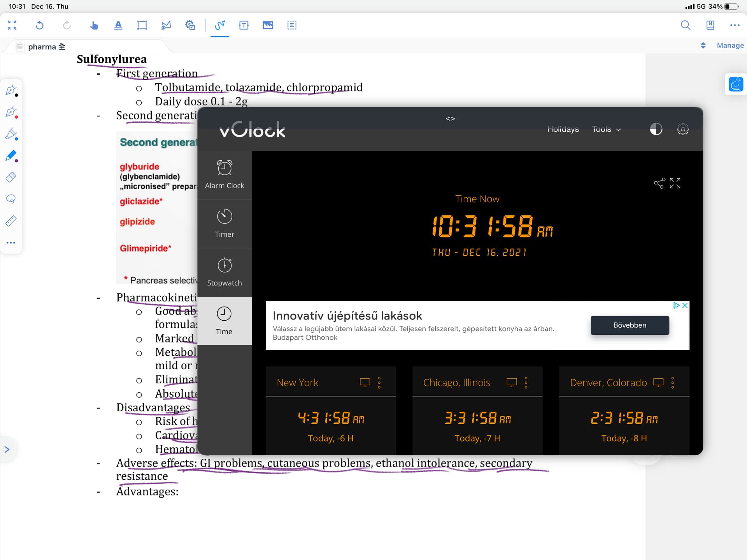
Task: Open the ruler tool
Action: tap(11, 221)
